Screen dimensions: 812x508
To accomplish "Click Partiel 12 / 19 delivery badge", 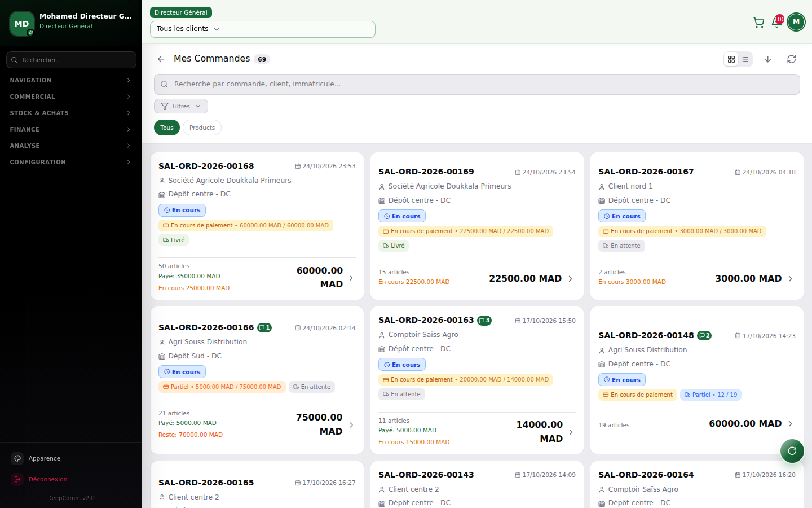I will 710,395.
